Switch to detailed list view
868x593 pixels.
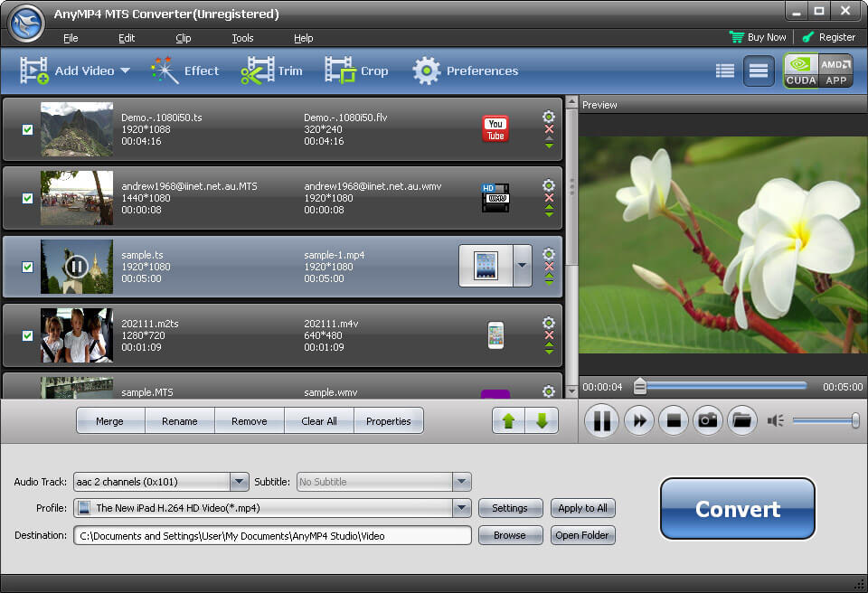tap(758, 71)
